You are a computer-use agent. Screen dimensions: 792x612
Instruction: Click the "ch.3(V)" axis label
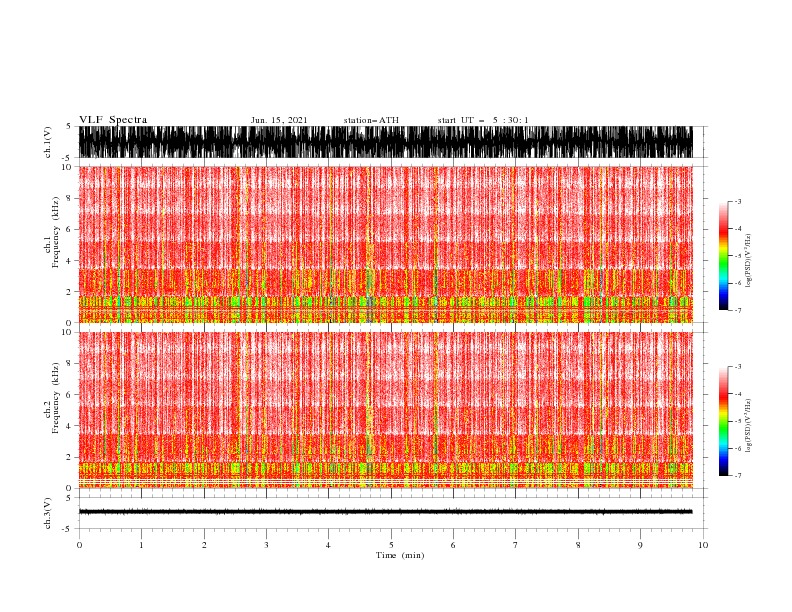click(x=48, y=513)
